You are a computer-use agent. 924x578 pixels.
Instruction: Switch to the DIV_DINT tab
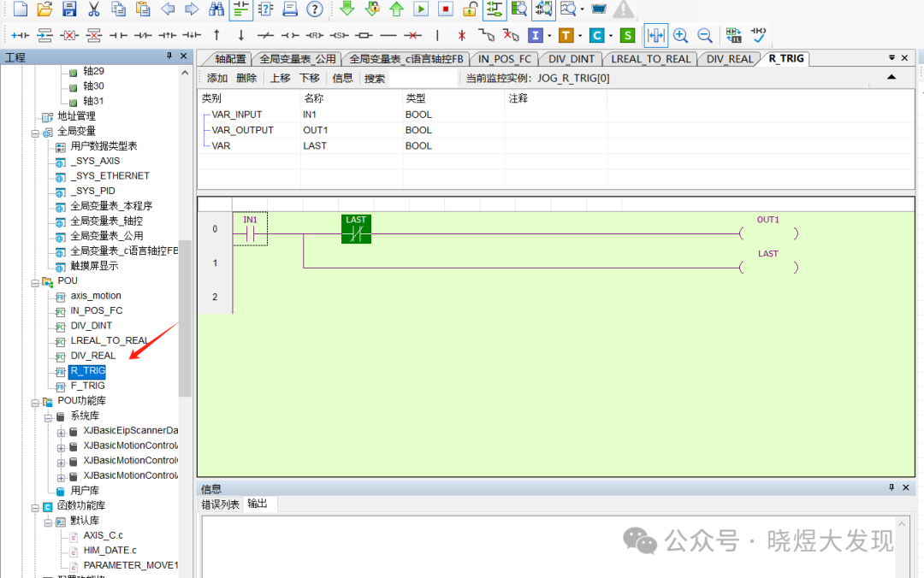click(571, 59)
